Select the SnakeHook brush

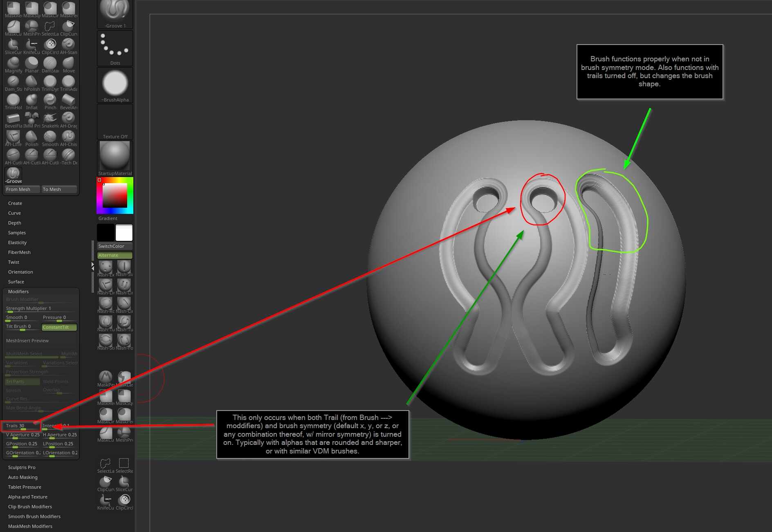pyautogui.click(x=50, y=120)
